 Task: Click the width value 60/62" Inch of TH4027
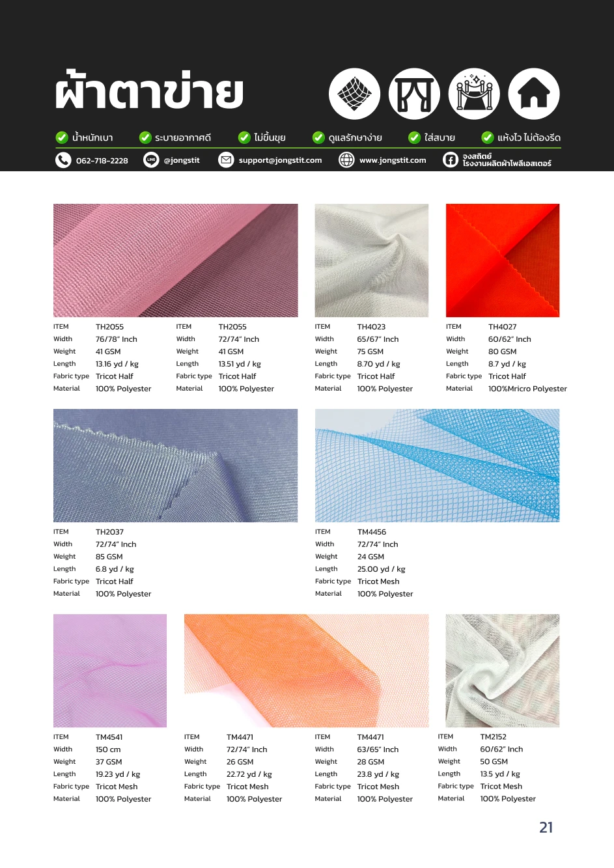[x=510, y=339]
